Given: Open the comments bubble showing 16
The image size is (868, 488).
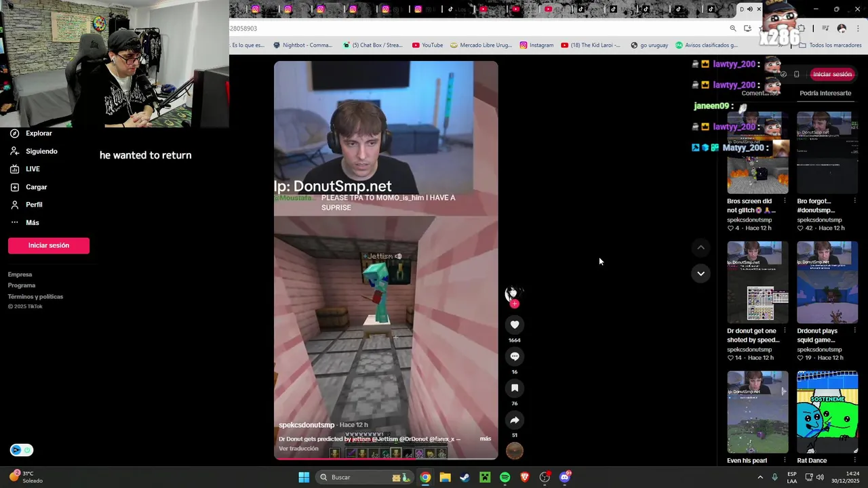Looking at the screenshot, I should 515,357.
